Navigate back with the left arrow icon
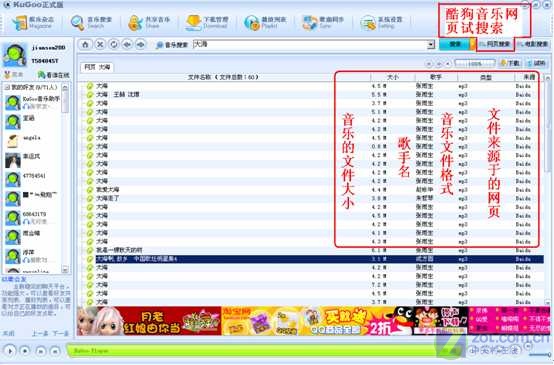Viewport: 554px width, 365px height. click(x=127, y=45)
